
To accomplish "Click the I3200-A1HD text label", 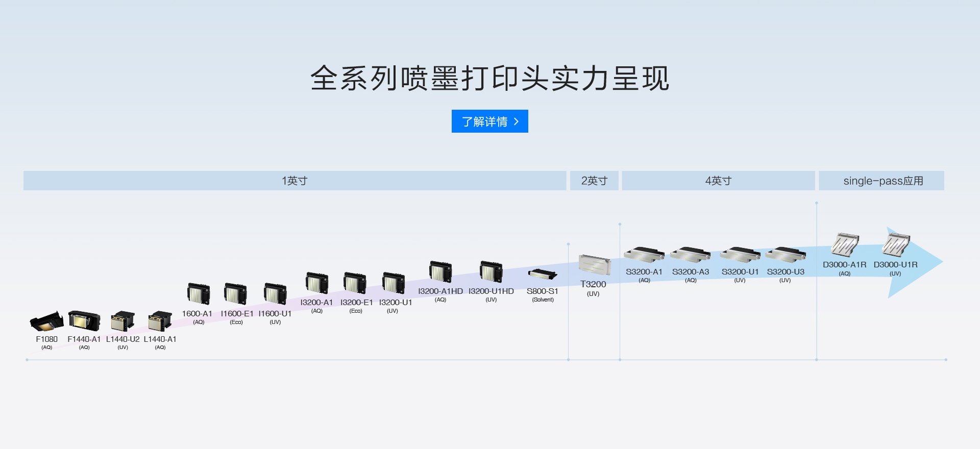I will pyautogui.click(x=440, y=291).
